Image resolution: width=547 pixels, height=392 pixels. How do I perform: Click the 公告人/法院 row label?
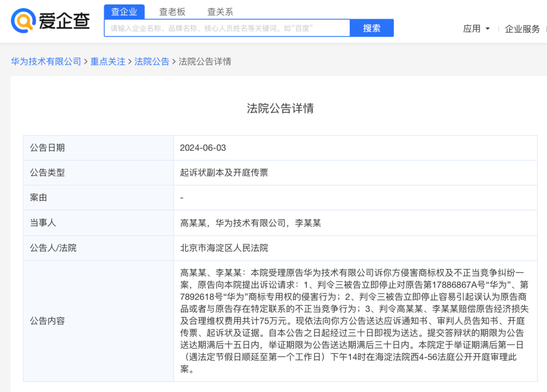tap(53, 248)
